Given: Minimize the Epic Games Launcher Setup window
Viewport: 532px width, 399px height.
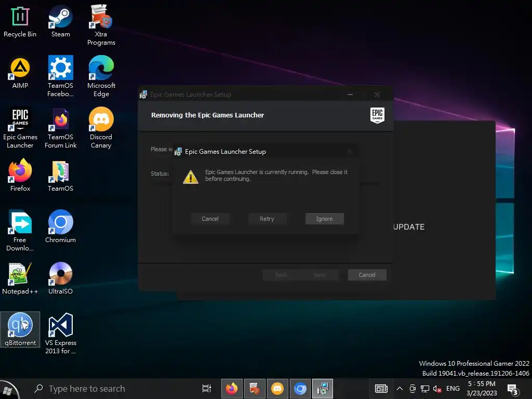Looking at the screenshot, I should pos(350,95).
